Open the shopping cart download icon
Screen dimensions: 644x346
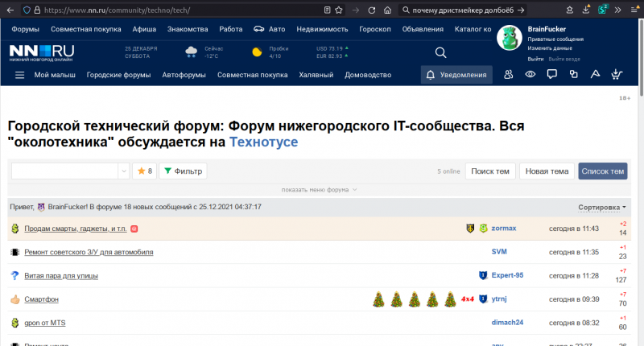point(617,74)
